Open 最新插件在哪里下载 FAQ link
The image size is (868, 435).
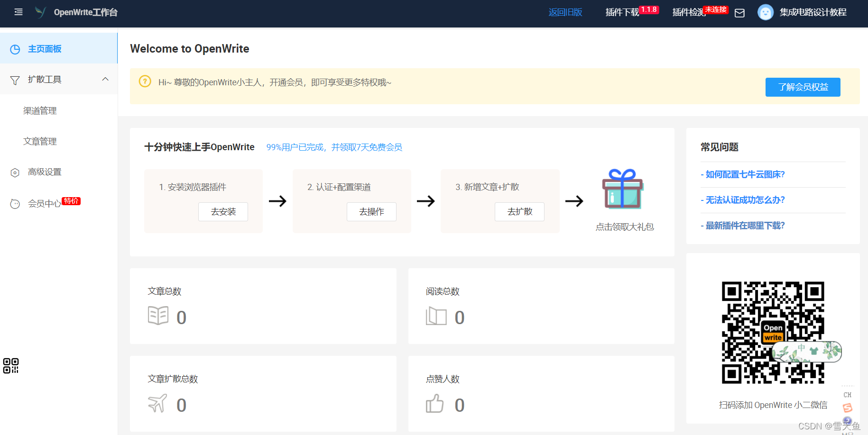click(x=743, y=226)
